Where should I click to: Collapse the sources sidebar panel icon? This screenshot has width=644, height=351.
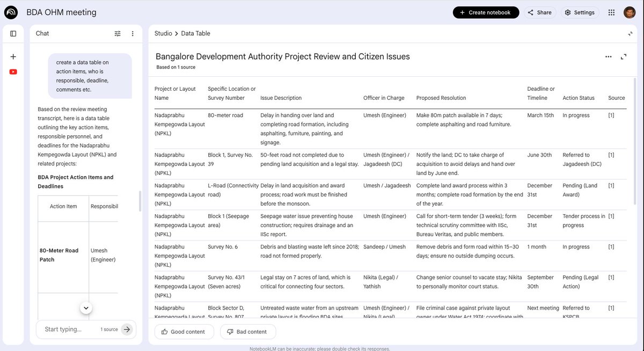(x=13, y=33)
